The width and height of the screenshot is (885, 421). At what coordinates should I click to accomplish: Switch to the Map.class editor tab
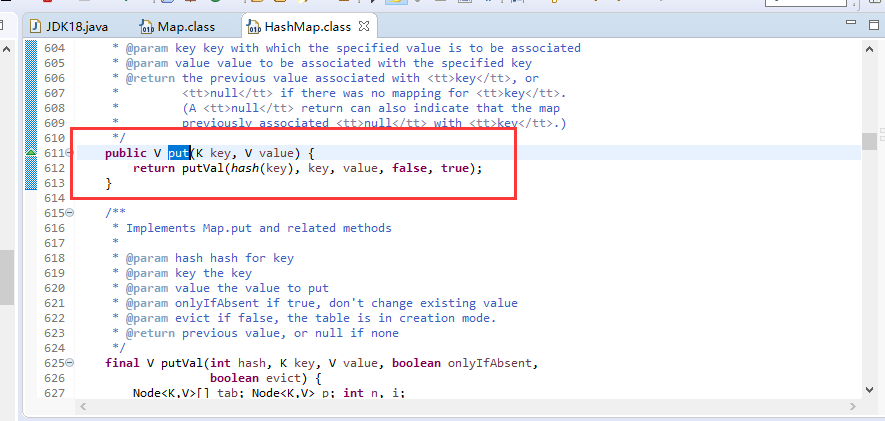tap(178, 27)
